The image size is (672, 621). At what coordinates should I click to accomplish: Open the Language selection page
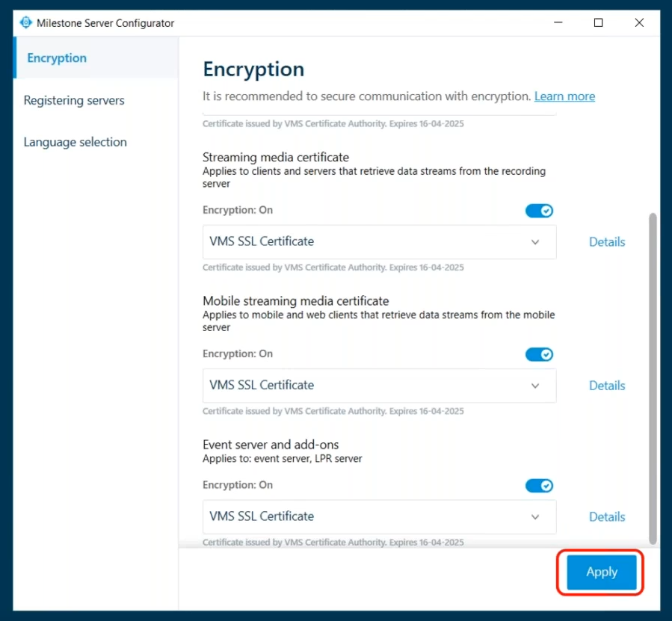[x=75, y=142]
